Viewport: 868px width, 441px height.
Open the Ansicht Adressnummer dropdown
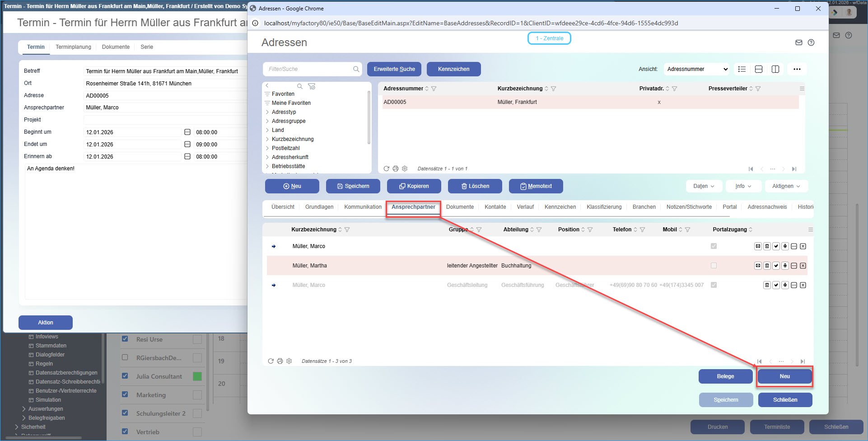coord(698,69)
